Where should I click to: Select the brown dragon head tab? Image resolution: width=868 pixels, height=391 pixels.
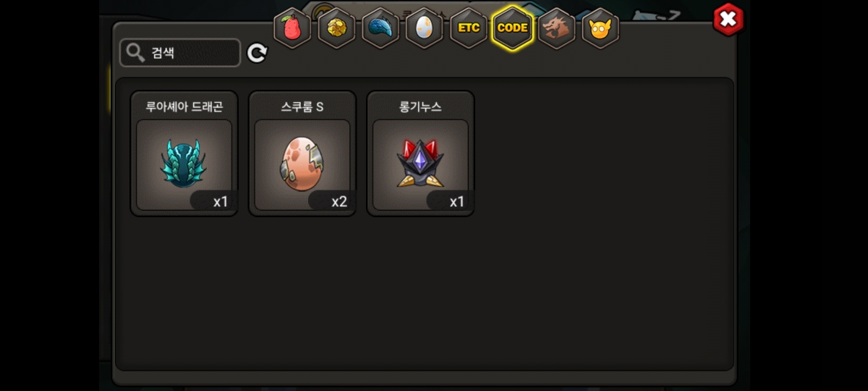point(557,28)
